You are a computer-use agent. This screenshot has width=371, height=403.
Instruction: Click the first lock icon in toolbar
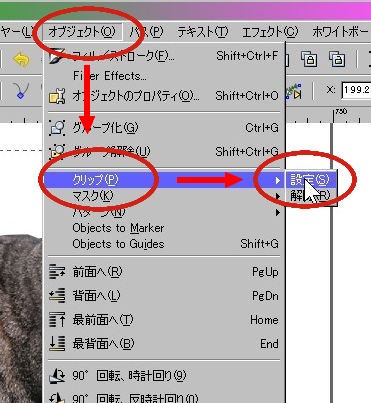[309, 59]
